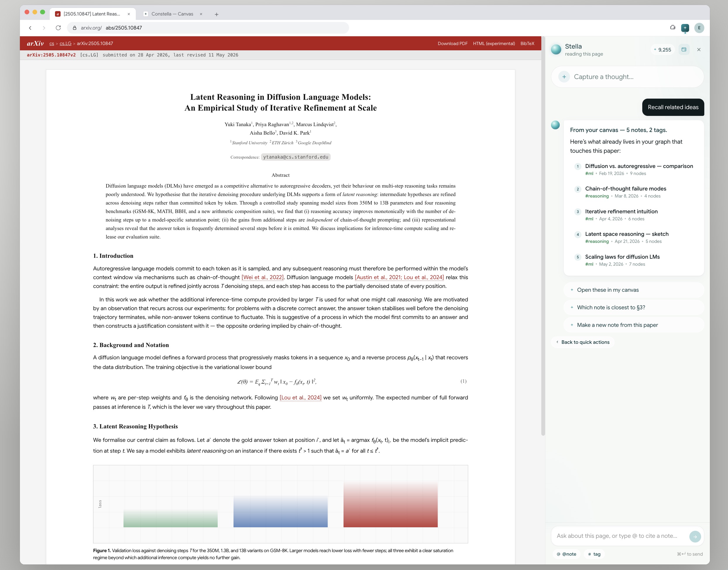
Task: Close the Stella side panel
Action: pyautogui.click(x=699, y=50)
